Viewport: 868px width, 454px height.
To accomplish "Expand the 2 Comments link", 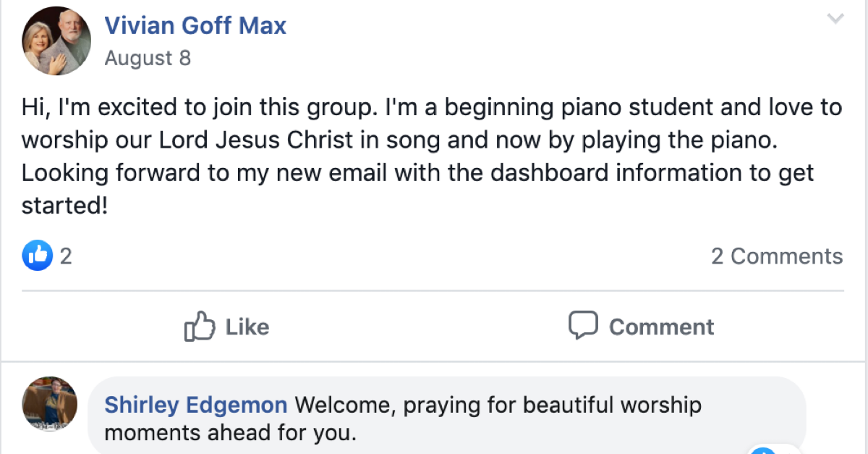I will 777,256.
